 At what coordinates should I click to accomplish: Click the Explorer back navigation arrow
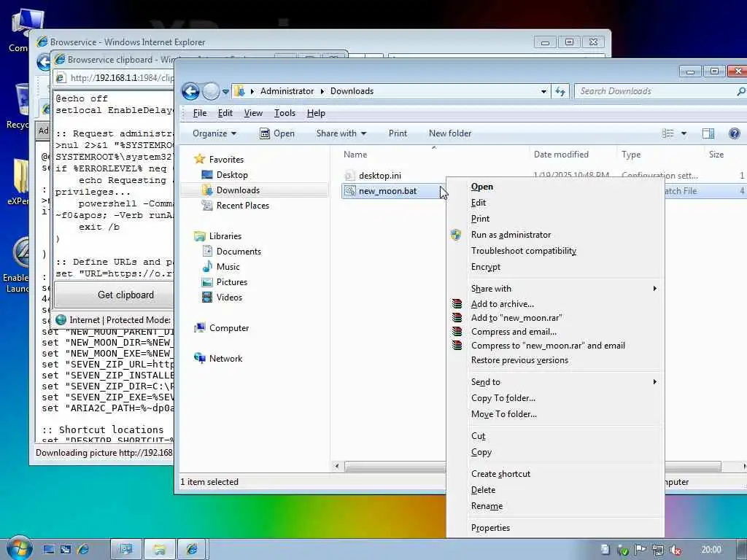tap(190, 91)
